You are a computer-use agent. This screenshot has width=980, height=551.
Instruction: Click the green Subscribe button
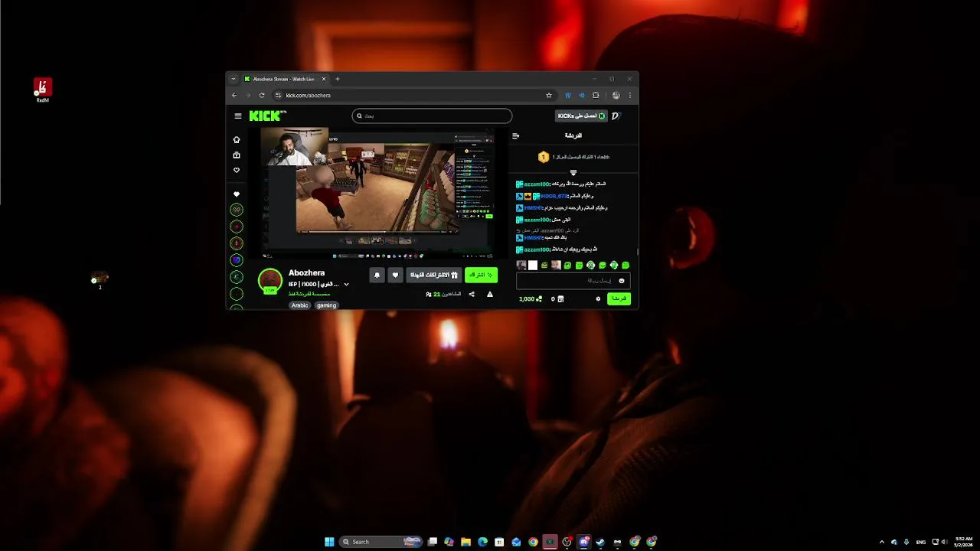coord(482,275)
